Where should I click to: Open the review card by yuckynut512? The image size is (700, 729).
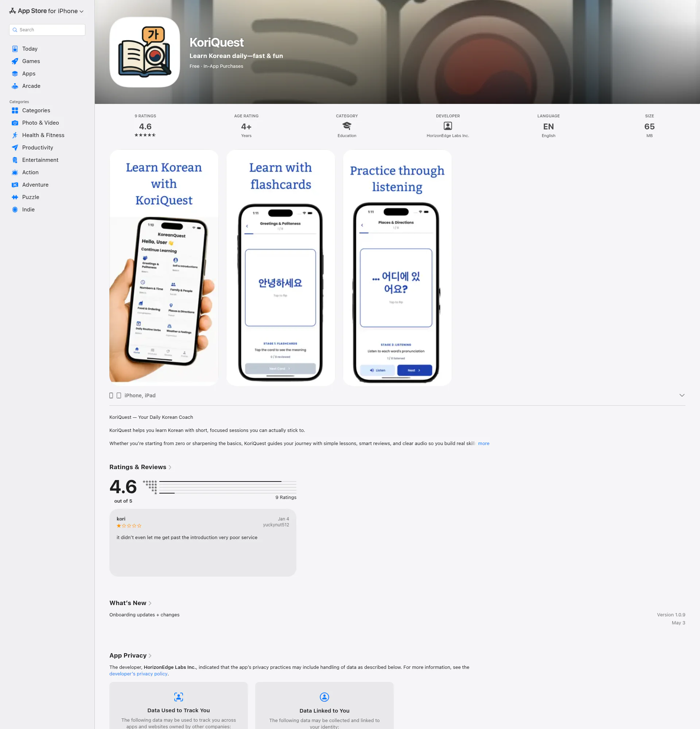click(x=203, y=543)
